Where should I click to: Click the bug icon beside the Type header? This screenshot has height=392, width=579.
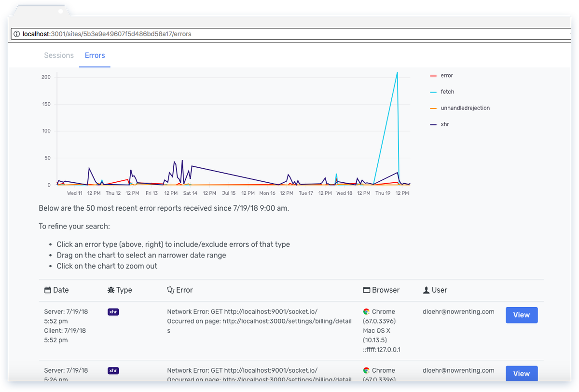[x=111, y=290]
